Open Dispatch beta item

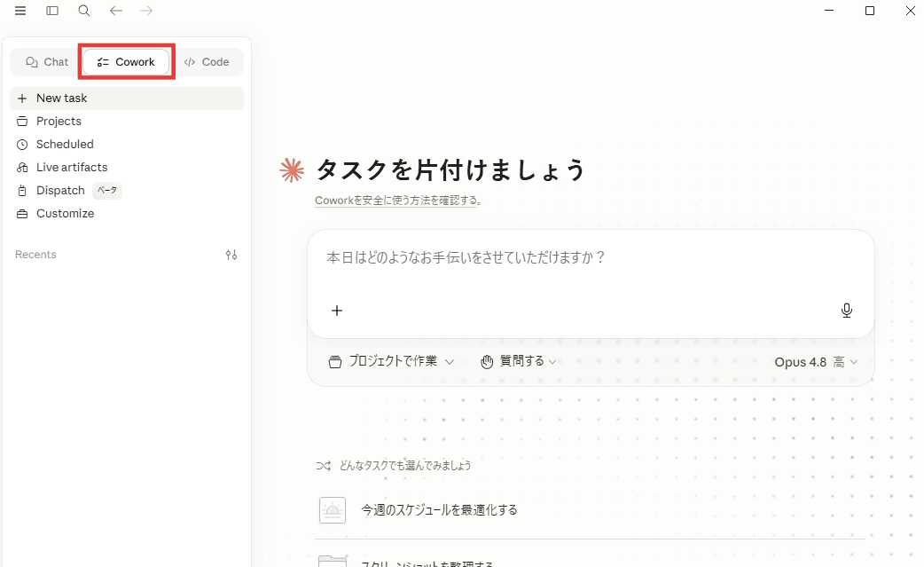pyautogui.click(x=127, y=191)
